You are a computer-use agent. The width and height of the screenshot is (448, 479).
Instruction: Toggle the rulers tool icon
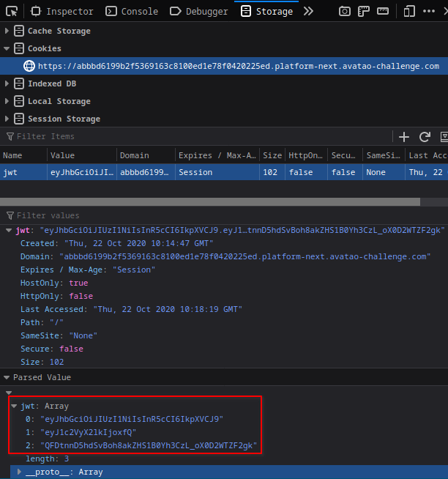point(364,11)
